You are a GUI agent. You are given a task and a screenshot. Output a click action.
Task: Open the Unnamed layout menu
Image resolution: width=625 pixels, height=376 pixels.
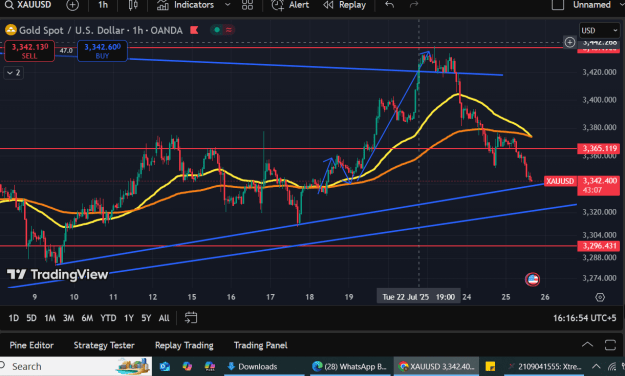coord(592,5)
